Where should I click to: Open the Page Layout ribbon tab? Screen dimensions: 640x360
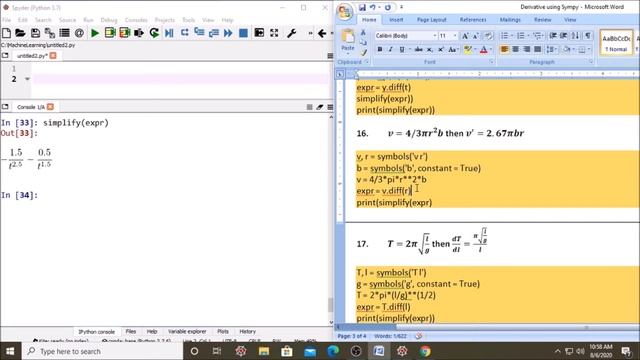coord(431,20)
